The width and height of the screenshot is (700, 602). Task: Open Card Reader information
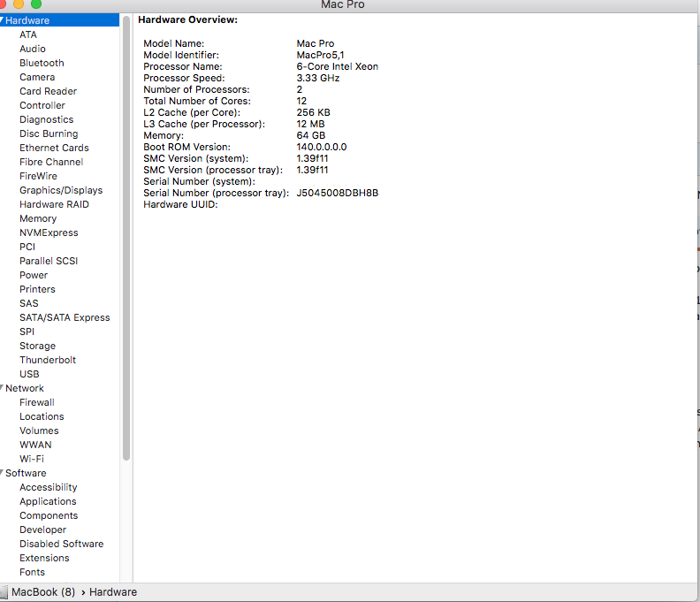[49, 91]
